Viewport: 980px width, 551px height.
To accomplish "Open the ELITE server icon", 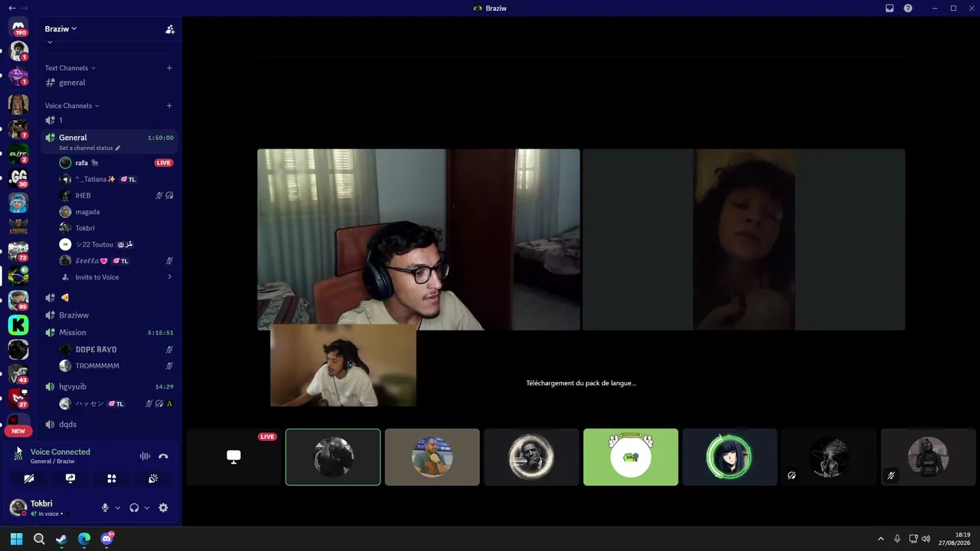I will tap(18, 154).
